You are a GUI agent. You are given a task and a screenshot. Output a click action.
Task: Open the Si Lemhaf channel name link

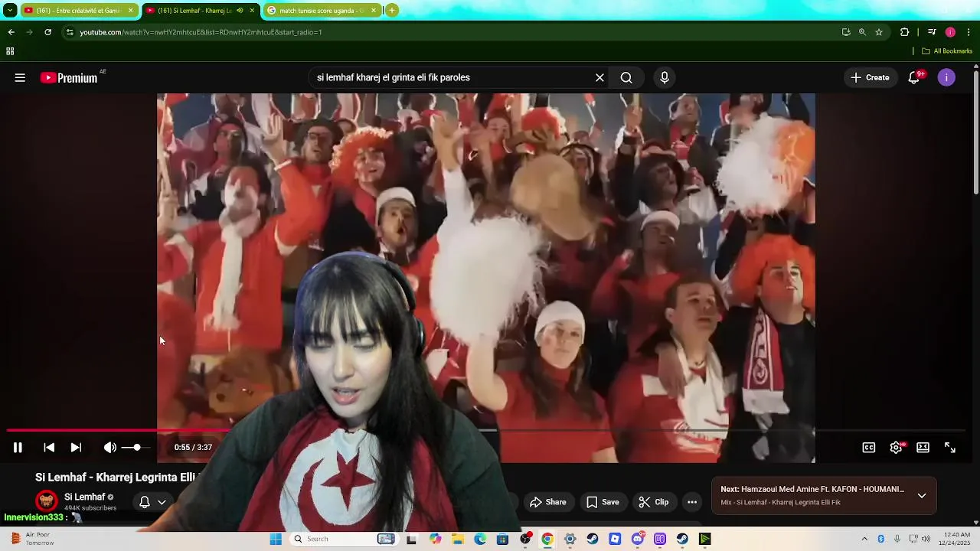(x=84, y=497)
